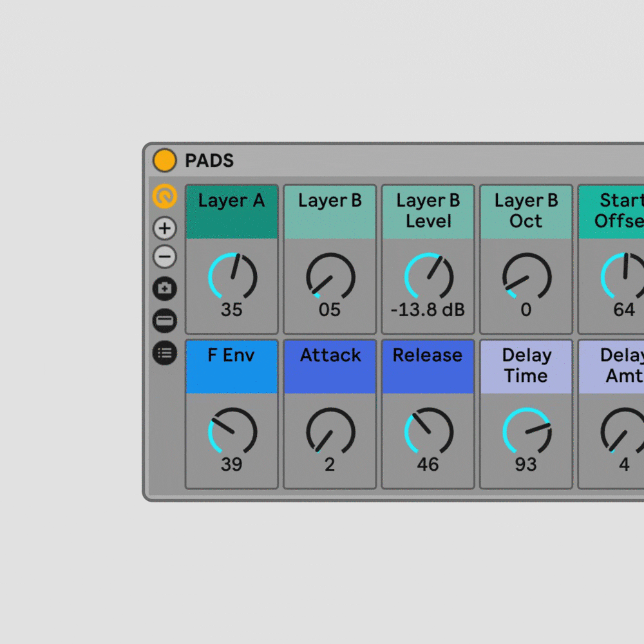
Task: Click the Attack macro knob
Action: [x=330, y=431]
